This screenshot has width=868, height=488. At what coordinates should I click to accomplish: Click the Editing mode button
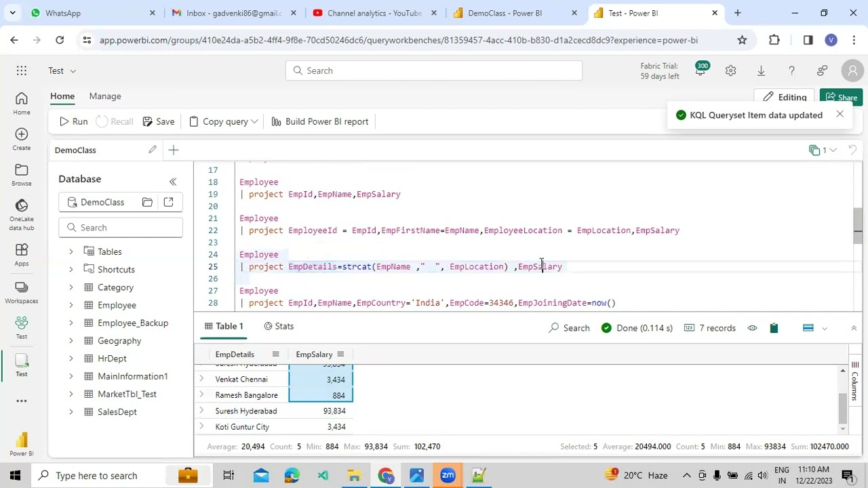pos(785,98)
